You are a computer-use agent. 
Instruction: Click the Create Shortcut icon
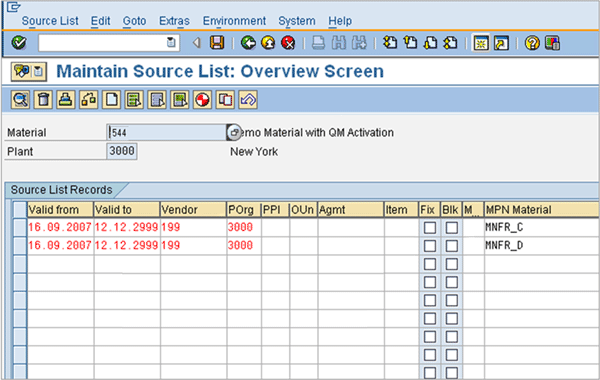(501, 43)
